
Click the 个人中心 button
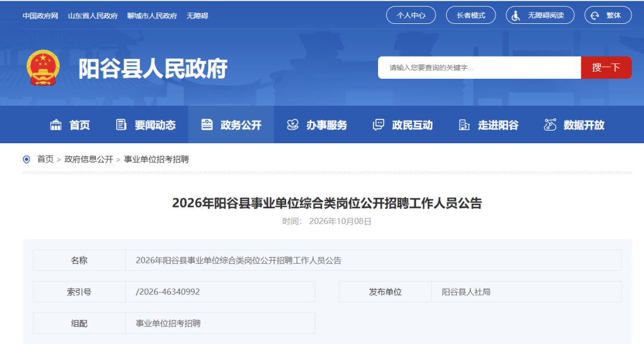pos(411,15)
